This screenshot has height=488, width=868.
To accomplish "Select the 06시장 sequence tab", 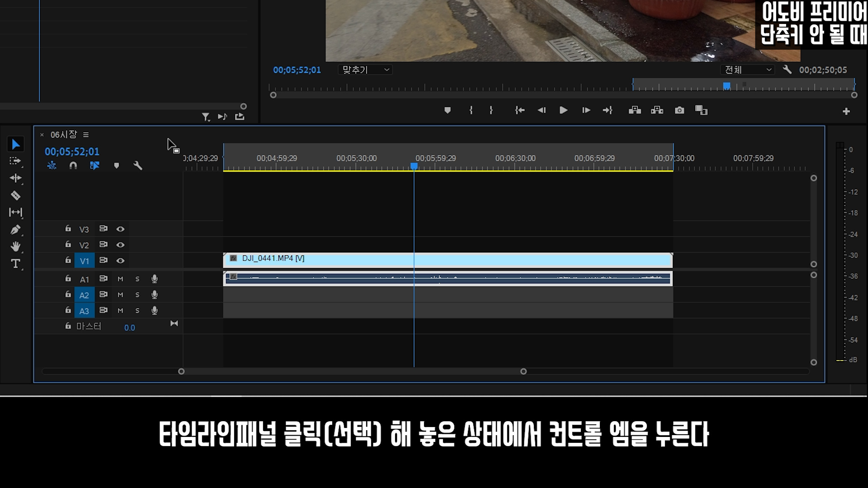I will pos(63,135).
